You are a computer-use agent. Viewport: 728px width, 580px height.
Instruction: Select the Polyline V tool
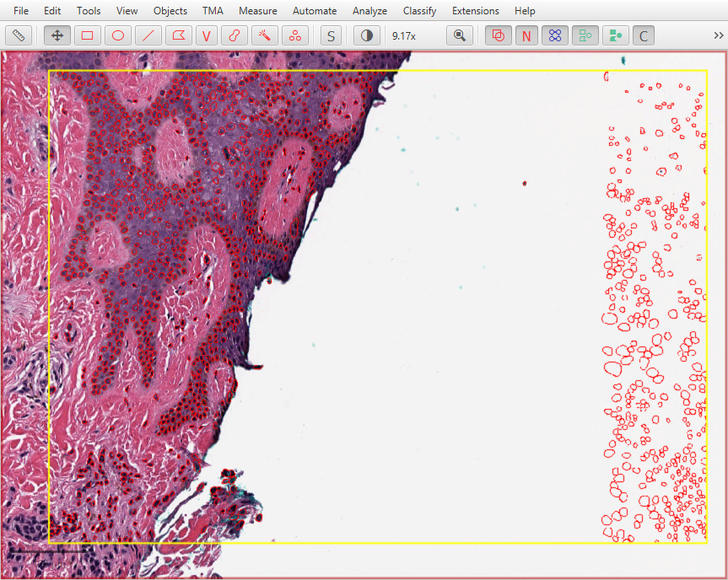point(207,35)
